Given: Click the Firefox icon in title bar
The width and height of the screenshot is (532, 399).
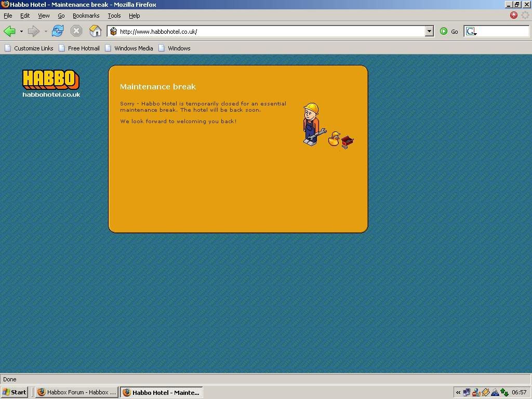Looking at the screenshot, I should (5, 4).
